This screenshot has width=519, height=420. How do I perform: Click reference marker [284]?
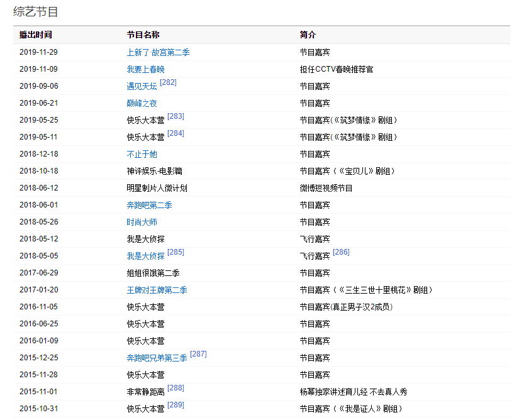pyautogui.click(x=176, y=133)
